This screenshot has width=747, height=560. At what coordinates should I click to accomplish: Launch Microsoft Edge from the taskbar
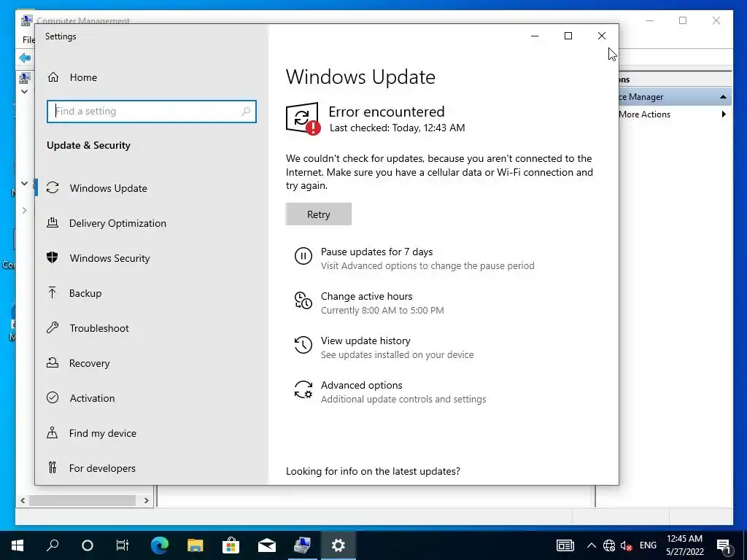pos(160,545)
